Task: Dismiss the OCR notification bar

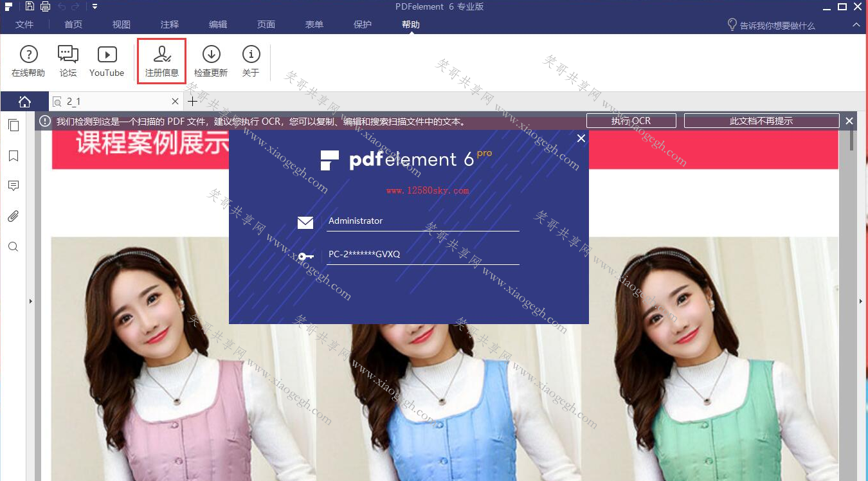Action: coord(849,121)
